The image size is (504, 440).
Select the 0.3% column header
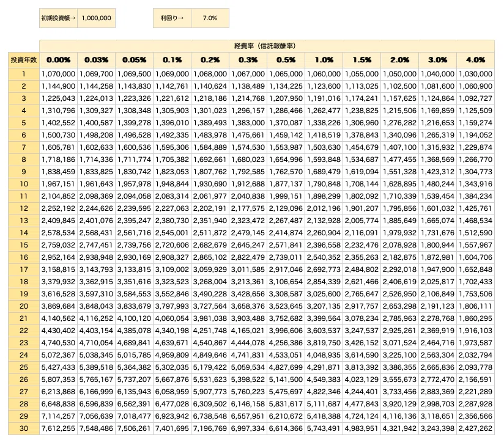(x=248, y=60)
